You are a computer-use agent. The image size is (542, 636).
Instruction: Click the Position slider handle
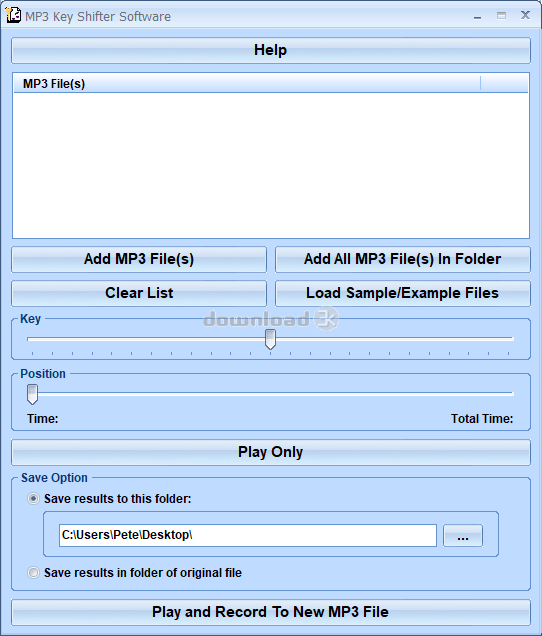[32, 394]
